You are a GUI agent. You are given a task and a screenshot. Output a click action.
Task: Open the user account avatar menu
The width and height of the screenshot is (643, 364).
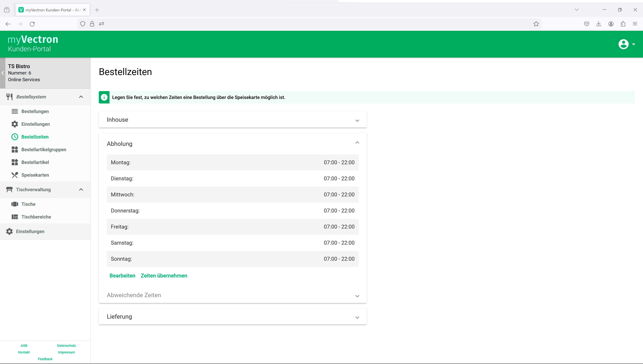pos(626,44)
